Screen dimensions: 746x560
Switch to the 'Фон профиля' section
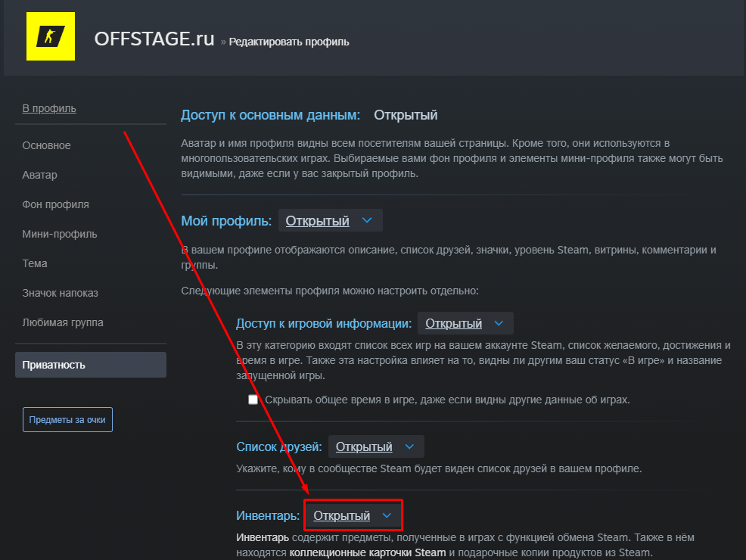[56, 204]
